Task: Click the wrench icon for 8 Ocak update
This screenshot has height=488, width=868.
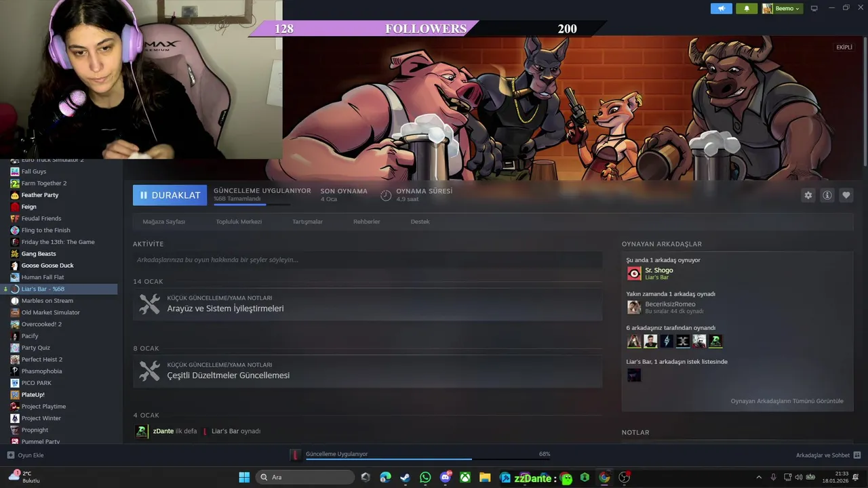Action: 149,371
